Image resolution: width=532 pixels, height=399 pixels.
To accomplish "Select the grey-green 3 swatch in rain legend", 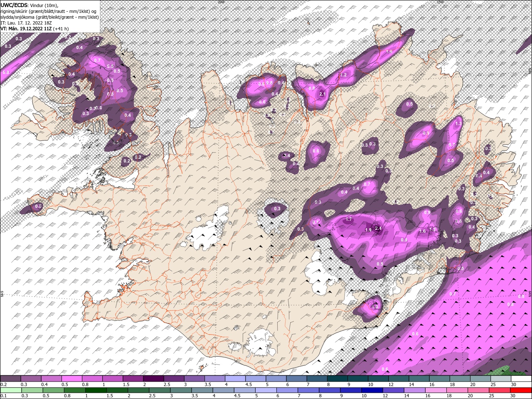I will [181, 390].
